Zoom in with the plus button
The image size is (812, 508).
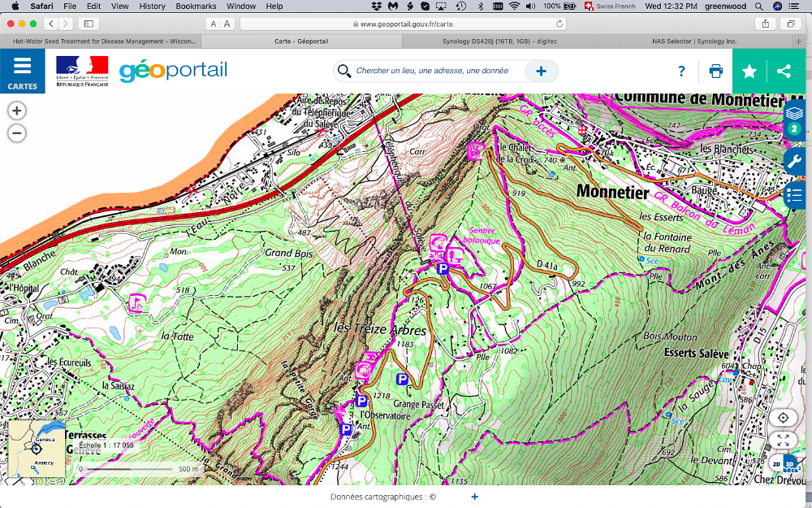pyautogui.click(x=17, y=111)
